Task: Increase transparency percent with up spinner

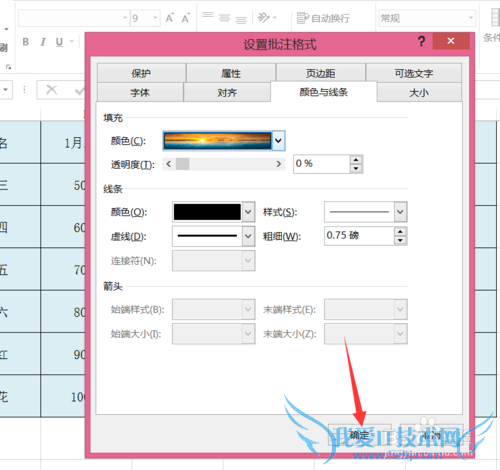Action: click(x=356, y=160)
